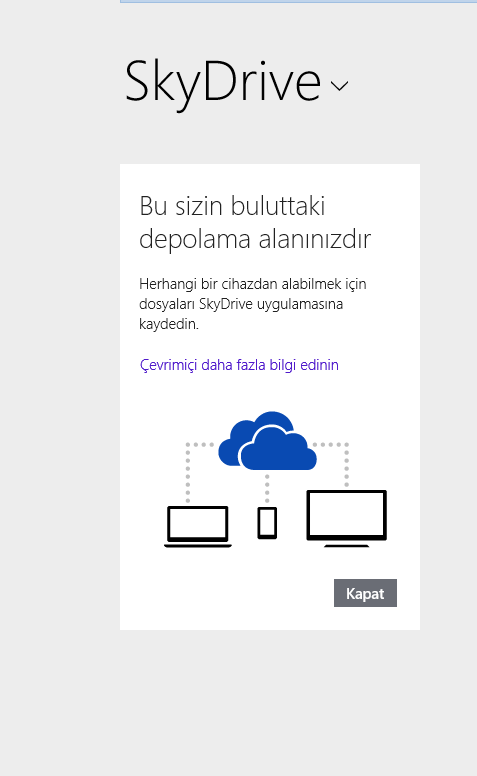
Task: Click the word SkyDrive in the description
Action: [226, 304]
